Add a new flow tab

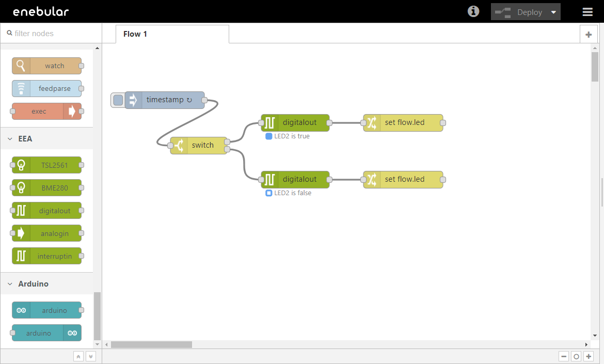pos(588,35)
